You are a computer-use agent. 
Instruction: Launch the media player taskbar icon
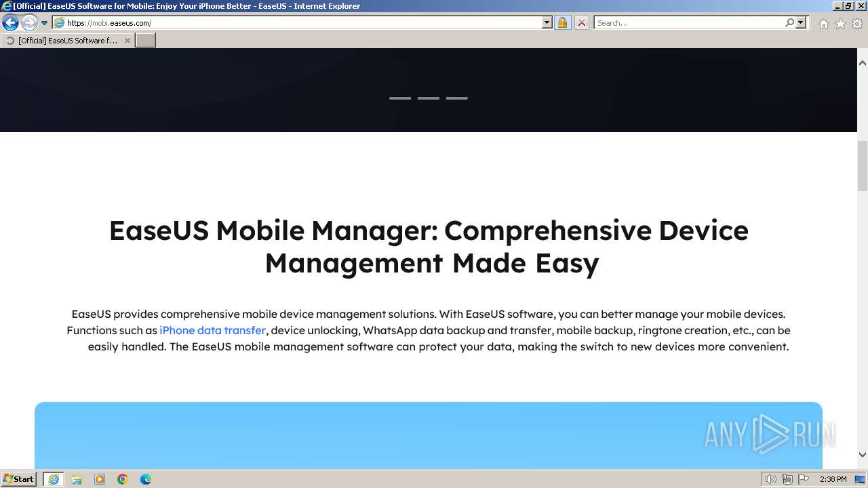coord(100,479)
